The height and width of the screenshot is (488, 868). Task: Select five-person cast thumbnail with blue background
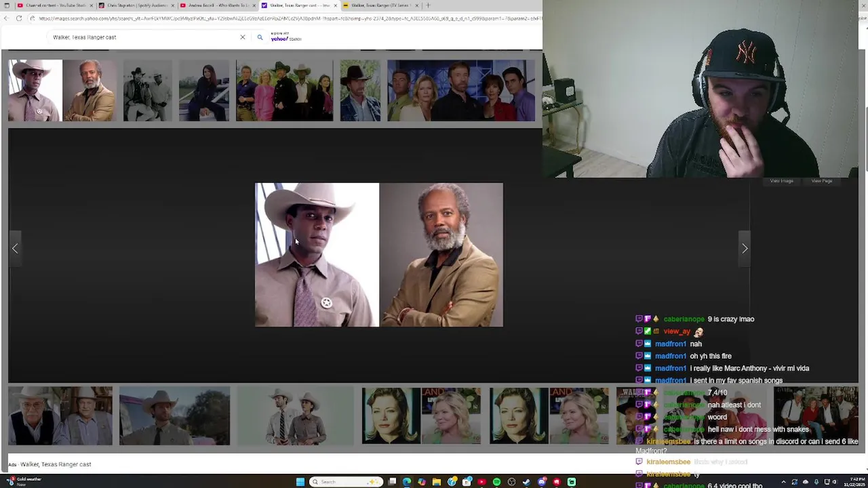click(x=460, y=91)
